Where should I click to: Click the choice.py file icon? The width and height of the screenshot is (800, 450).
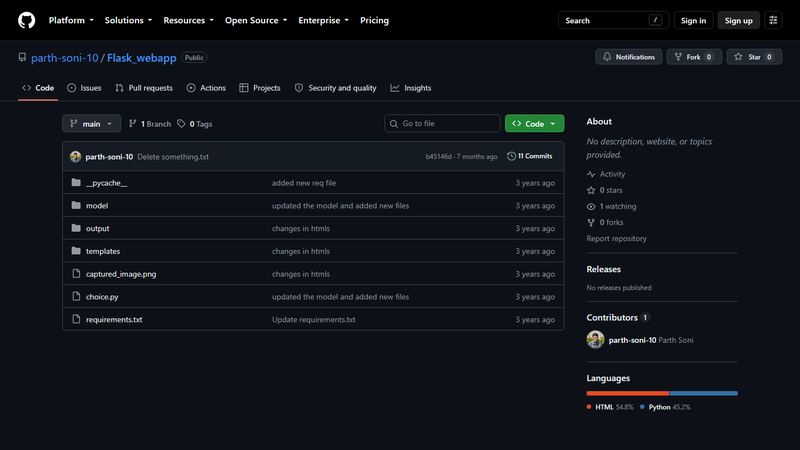tap(76, 296)
